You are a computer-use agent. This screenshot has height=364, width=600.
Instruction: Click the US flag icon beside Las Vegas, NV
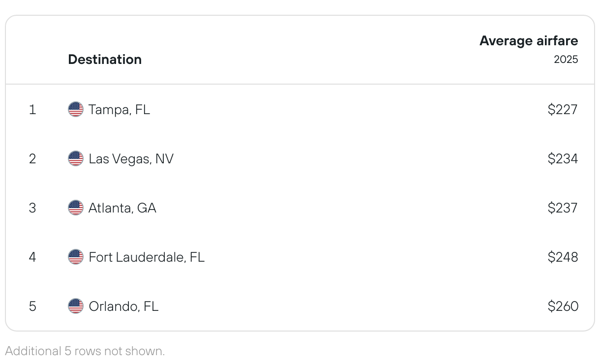[76, 158]
